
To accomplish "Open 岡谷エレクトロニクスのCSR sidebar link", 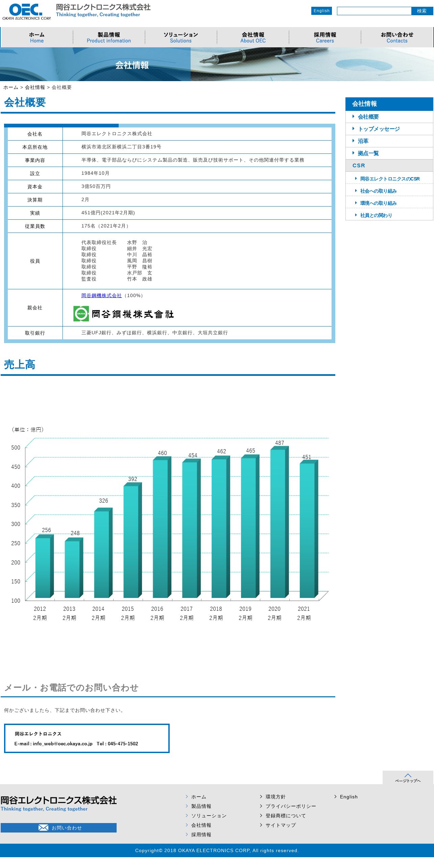I will (389, 179).
